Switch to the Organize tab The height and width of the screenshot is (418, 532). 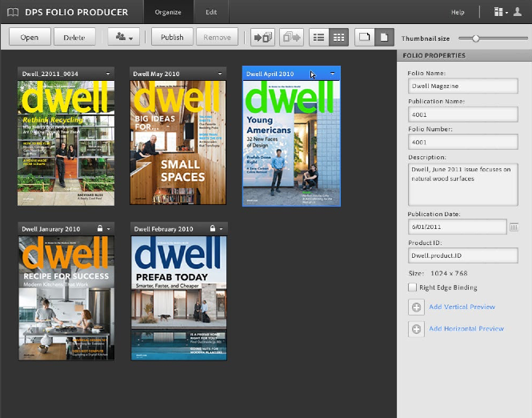click(x=168, y=12)
